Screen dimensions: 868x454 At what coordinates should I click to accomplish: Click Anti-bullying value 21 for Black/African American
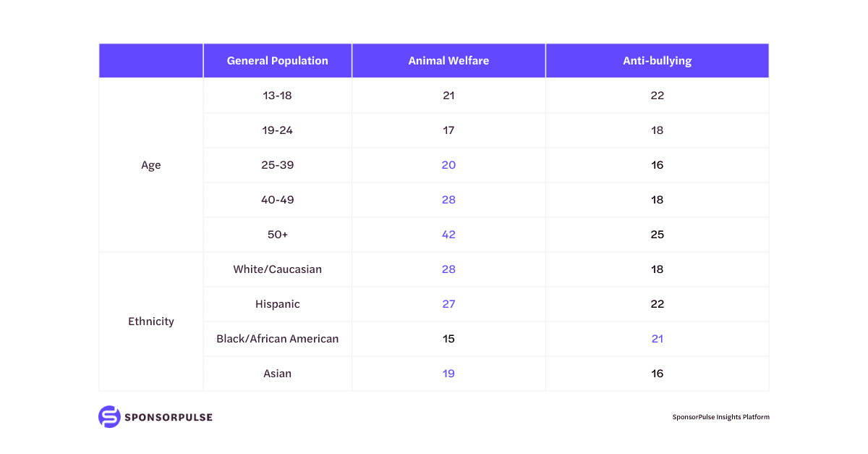(657, 339)
